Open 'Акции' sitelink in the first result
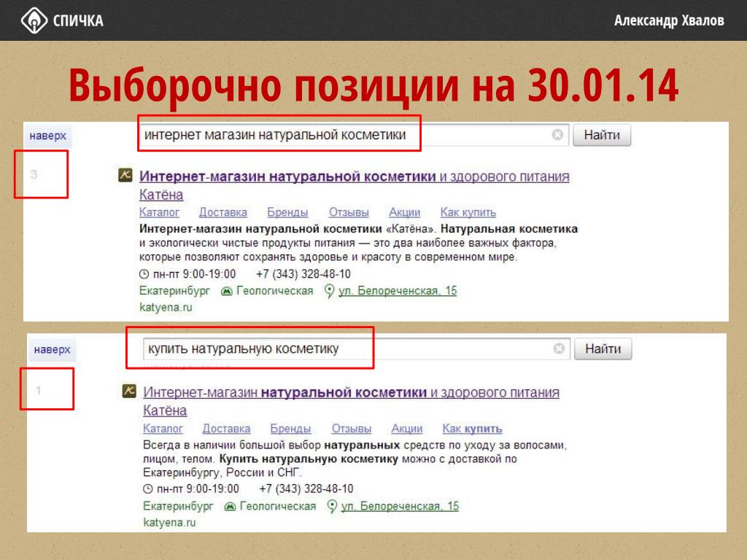Viewport: 747px width, 560px height. click(404, 212)
